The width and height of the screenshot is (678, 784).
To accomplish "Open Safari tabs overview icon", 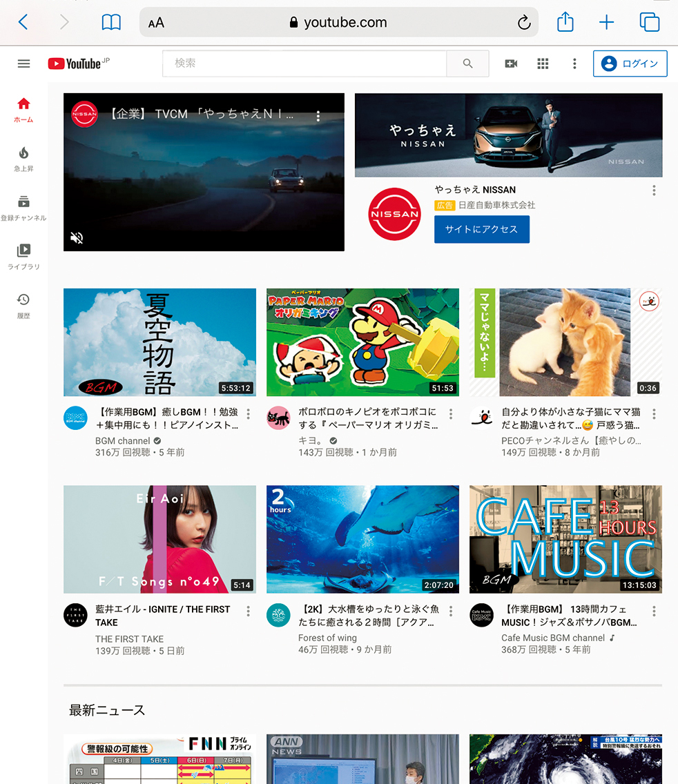I will coord(649,22).
